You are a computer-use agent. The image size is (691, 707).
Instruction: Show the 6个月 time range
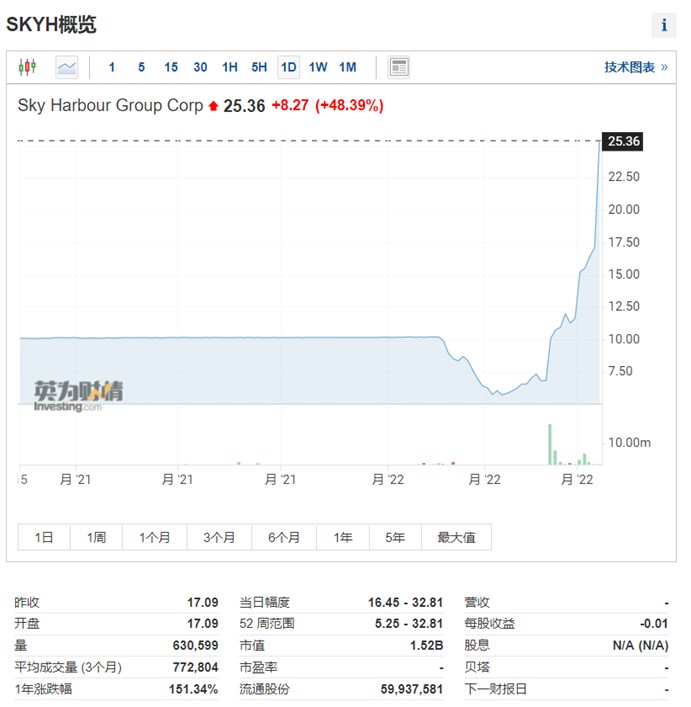[x=284, y=537]
